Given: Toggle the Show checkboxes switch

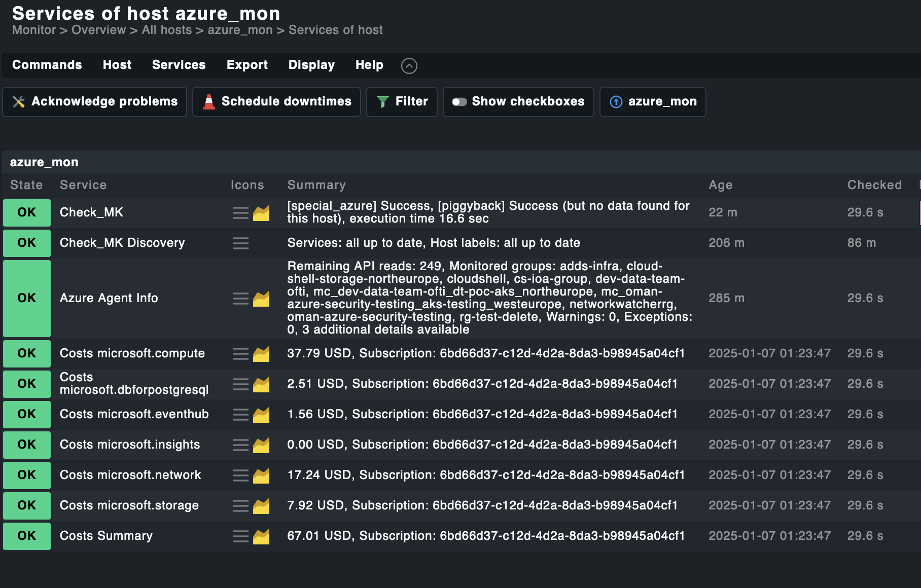Looking at the screenshot, I should pyautogui.click(x=459, y=102).
